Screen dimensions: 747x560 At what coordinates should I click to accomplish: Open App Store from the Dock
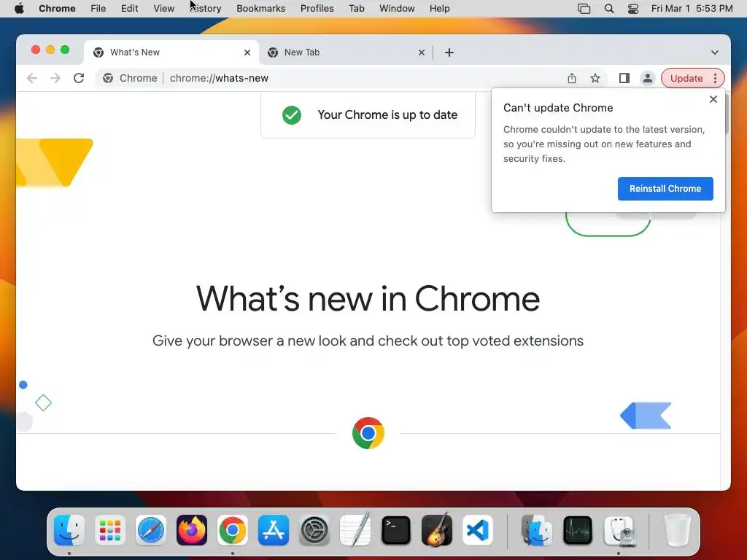click(274, 530)
